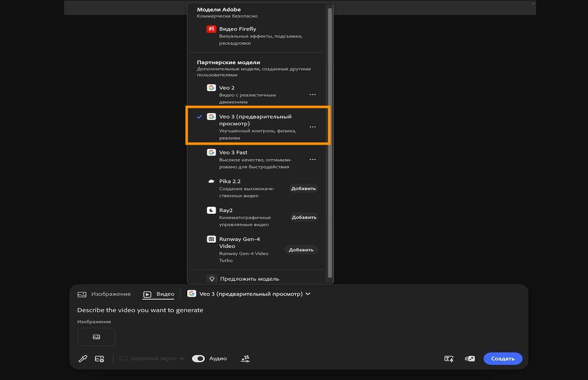
Task: Click the add reference image icon
Action: click(99, 359)
